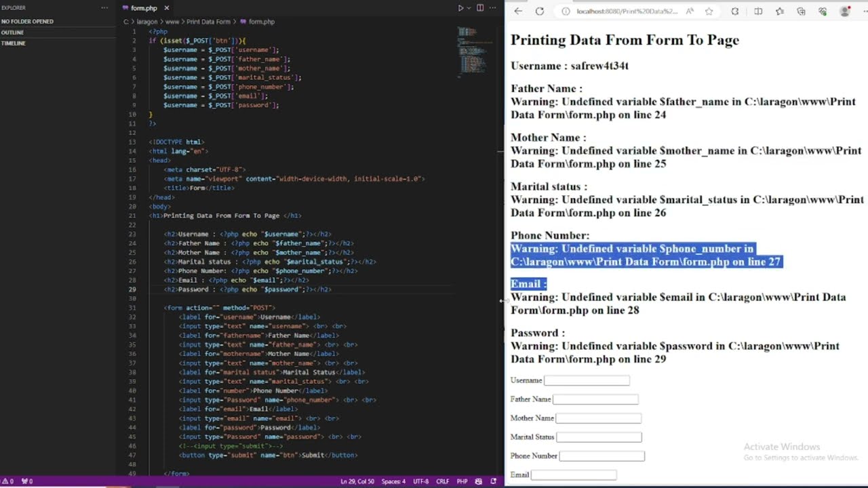This screenshot has height=488, width=868.
Task: Click 'form.php' breadcrumb segment
Action: tap(261, 22)
